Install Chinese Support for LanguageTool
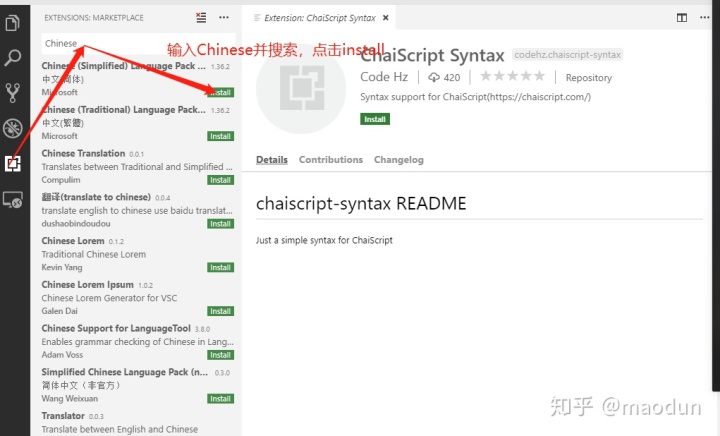The height and width of the screenshot is (436, 720). [220, 355]
